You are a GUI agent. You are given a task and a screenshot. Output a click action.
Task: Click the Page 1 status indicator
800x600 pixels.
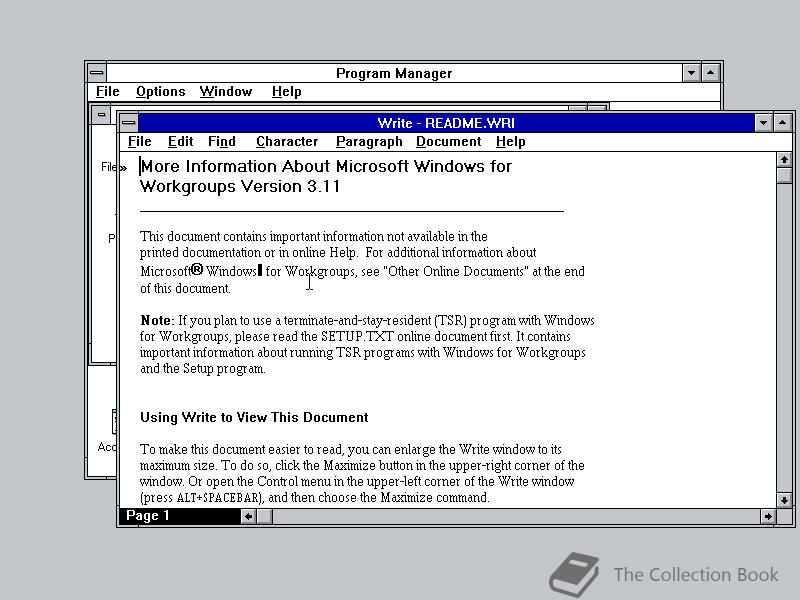coord(180,516)
